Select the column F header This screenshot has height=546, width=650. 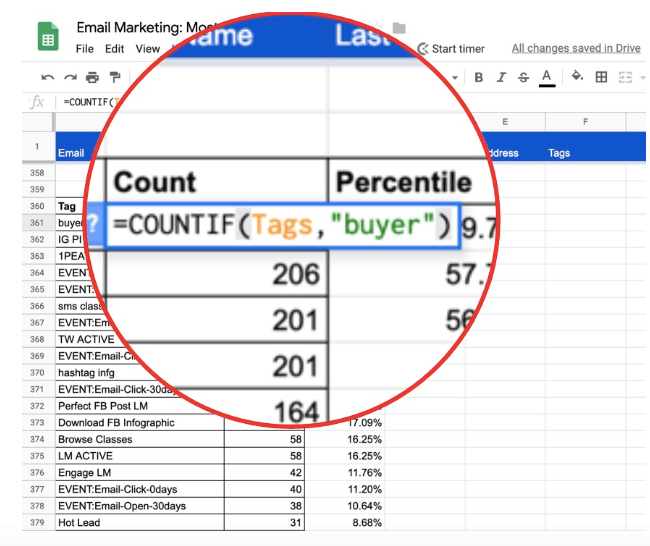coord(585,121)
